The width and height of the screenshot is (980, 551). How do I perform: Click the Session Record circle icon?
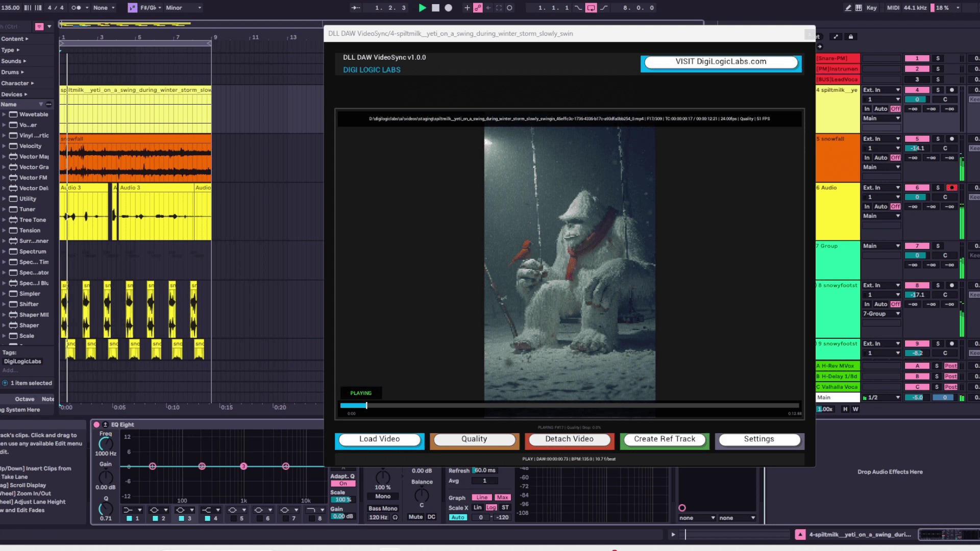point(509,8)
